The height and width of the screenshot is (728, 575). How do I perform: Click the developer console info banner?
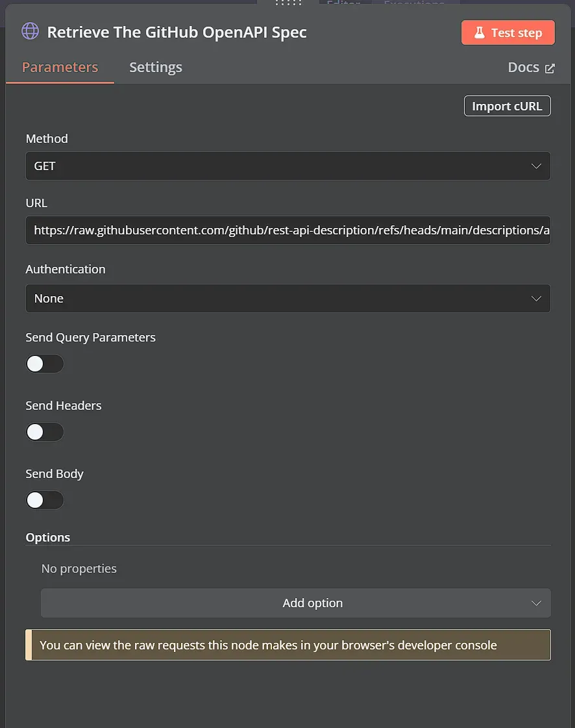tap(287, 645)
